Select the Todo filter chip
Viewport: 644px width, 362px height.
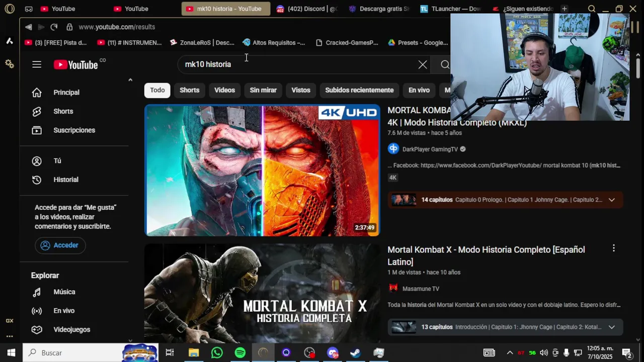click(157, 90)
